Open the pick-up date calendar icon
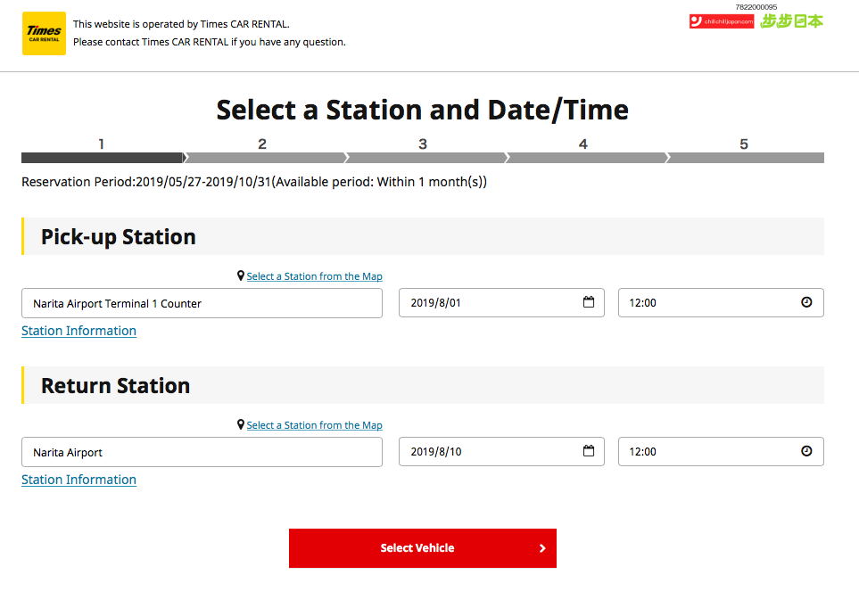The height and width of the screenshot is (616, 859). pyautogui.click(x=589, y=302)
